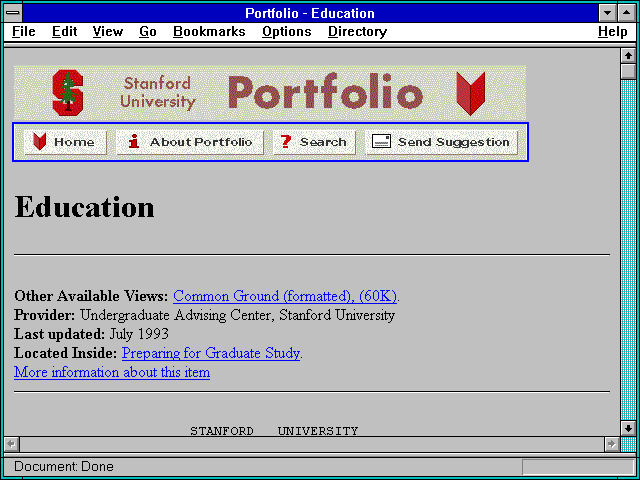Click red question mark Search icon

coord(286,142)
